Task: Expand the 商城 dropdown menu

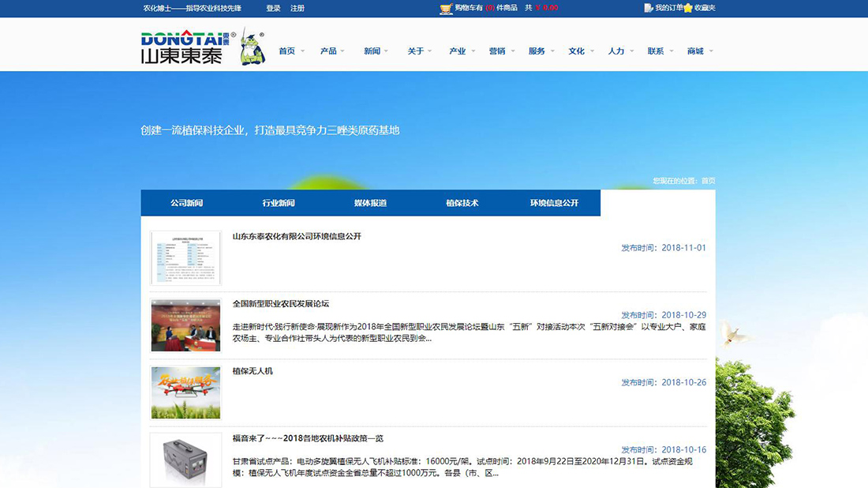Action: click(x=696, y=50)
